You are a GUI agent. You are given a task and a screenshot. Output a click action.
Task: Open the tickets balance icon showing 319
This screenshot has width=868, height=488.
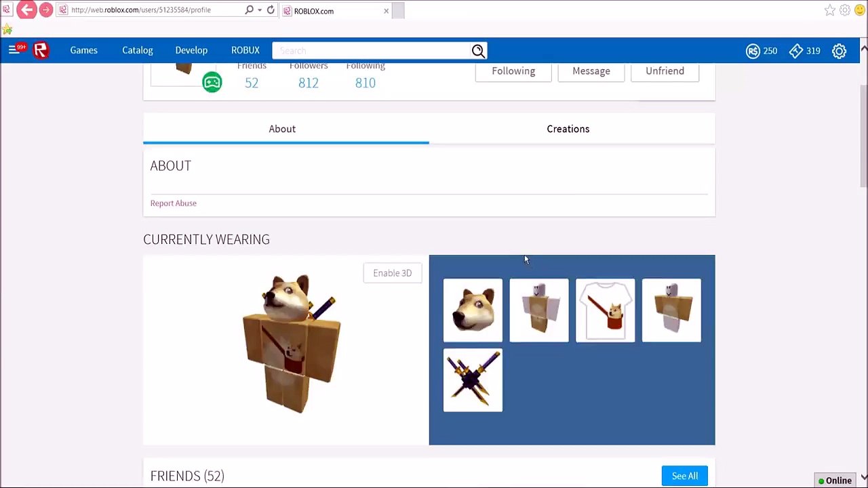(796, 51)
